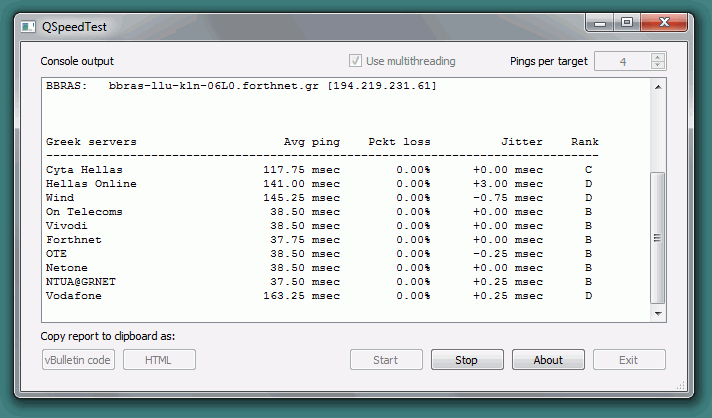
Task: Click the 'NTUA@GRNET' server name
Action: point(81,282)
